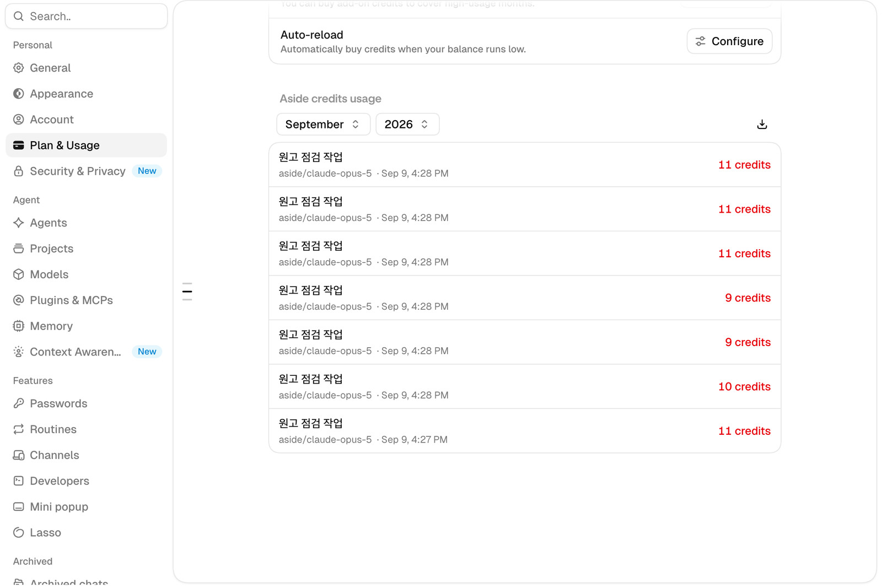Click the Context Awareness icon
The width and height of the screenshot is (882, 588).
click(x=19, y=352)
